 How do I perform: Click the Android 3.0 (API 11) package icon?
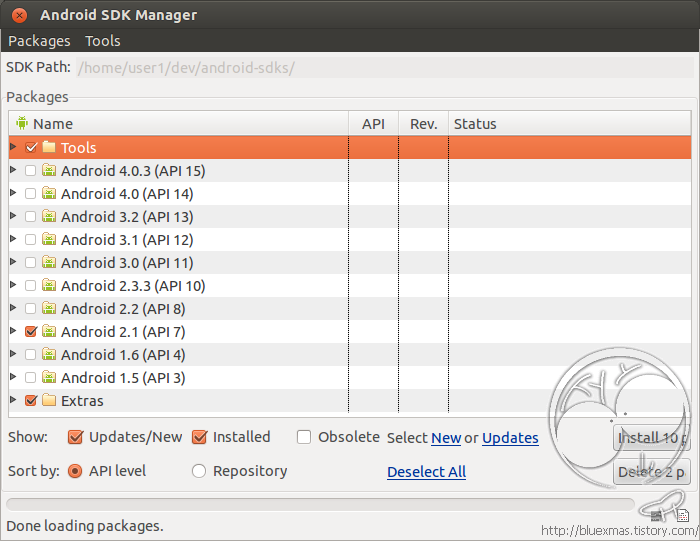(49, 262)
